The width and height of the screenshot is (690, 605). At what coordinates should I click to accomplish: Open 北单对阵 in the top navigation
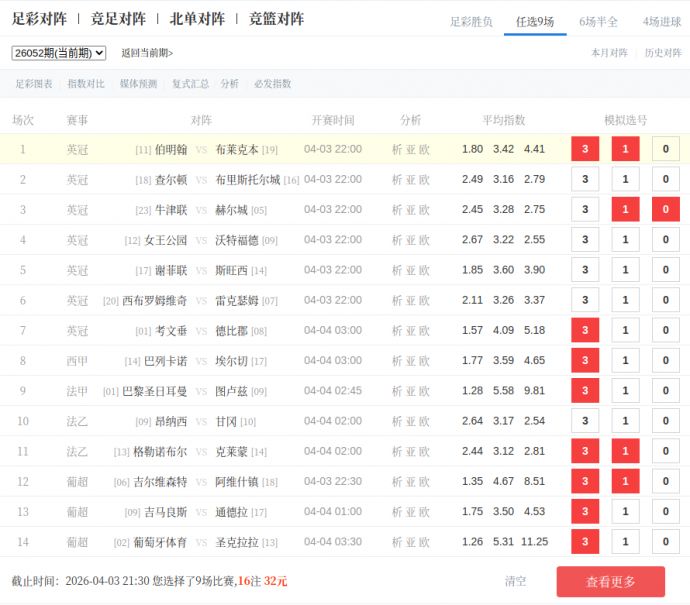point(197,19)
